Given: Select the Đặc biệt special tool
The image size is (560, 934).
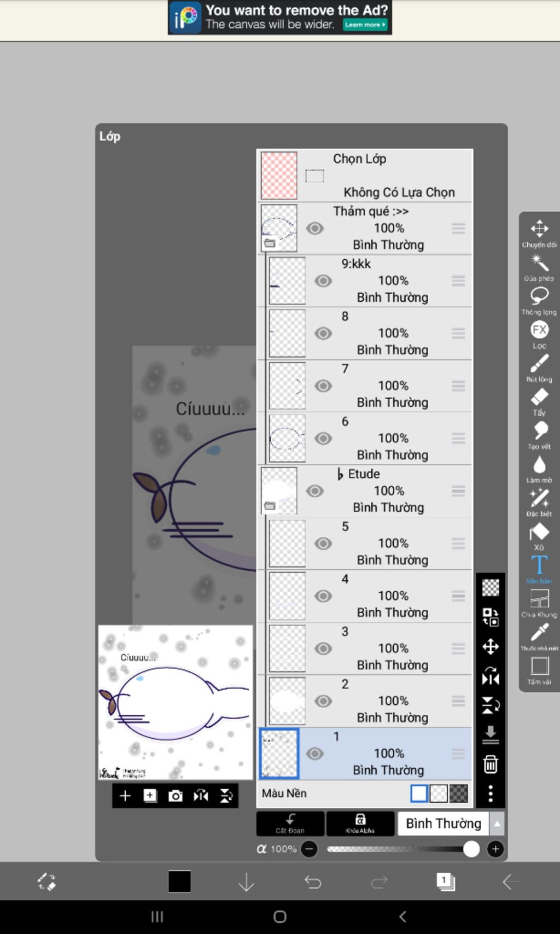Looking at the screenshot, I should [x=539, y=502].
